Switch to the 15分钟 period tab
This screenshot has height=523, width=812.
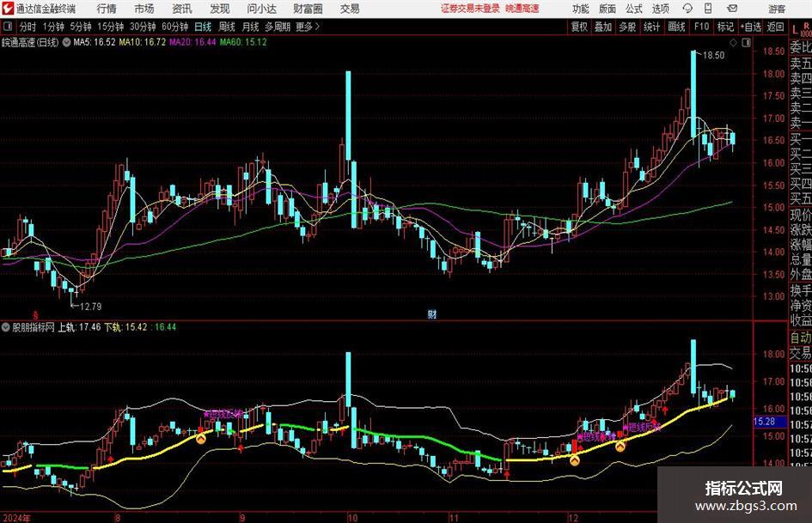click(110, 27)
